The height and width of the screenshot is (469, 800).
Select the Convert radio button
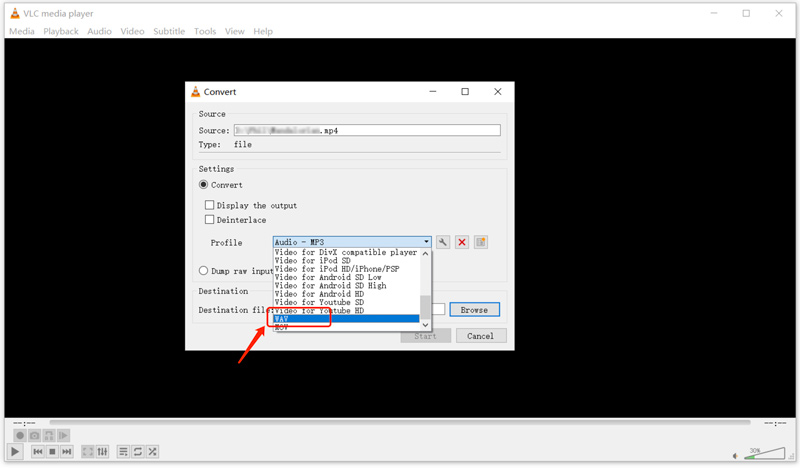(x=204, y=185)
